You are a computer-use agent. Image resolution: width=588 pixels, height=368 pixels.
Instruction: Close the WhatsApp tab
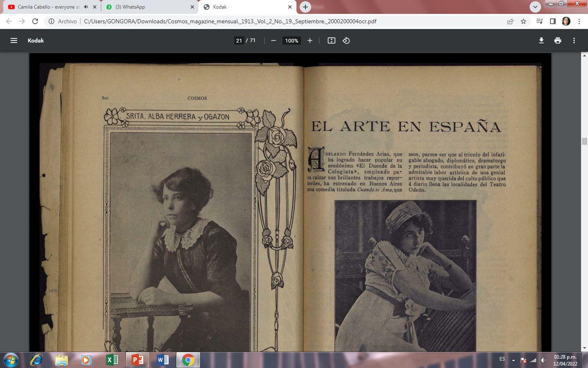pos(192,7)
